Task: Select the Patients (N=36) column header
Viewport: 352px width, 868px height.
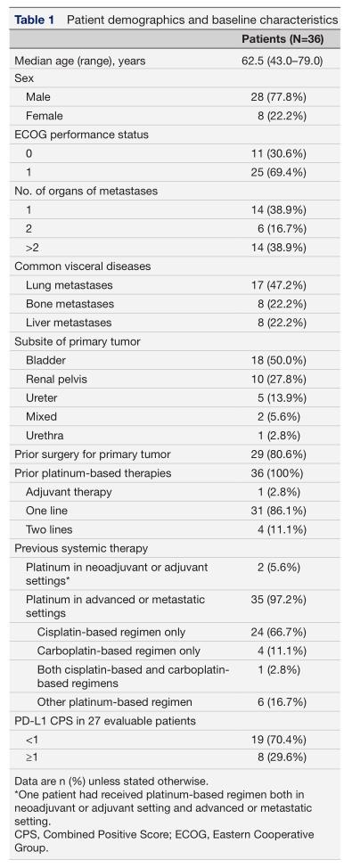Action: 282,39
